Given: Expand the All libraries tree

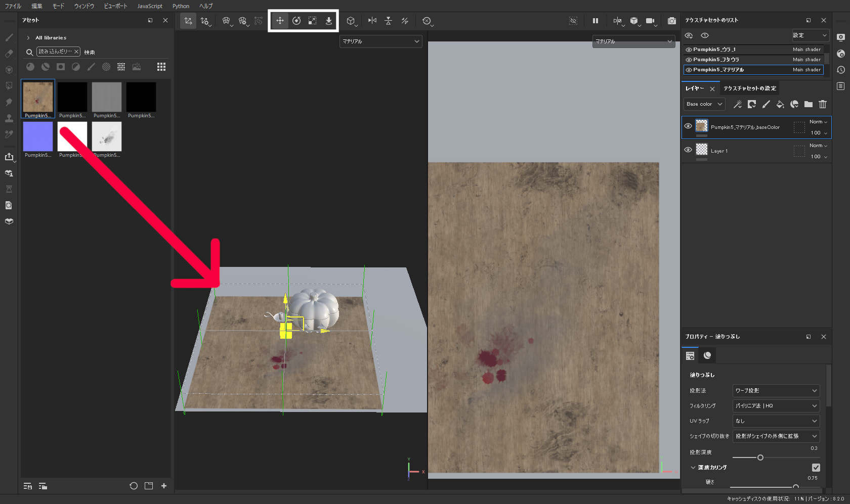Looking at the screenshot, I should coord(28,38).
